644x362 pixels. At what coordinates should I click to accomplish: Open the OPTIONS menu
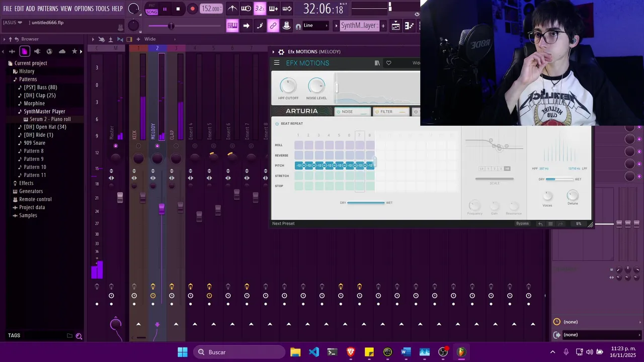84,9
